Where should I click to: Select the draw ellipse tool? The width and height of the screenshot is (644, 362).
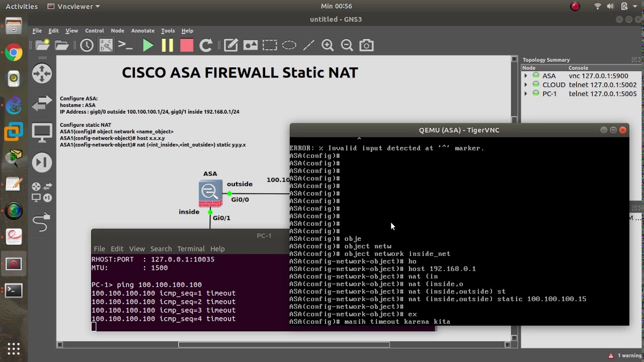pos(289,46)
